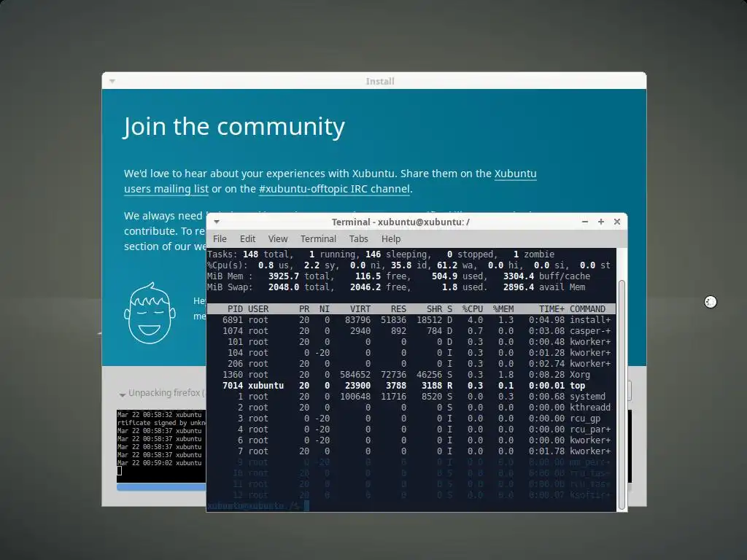Minimize the Terminal window
The width and height of the screenshot is (747, 560).
coord(585,222)
